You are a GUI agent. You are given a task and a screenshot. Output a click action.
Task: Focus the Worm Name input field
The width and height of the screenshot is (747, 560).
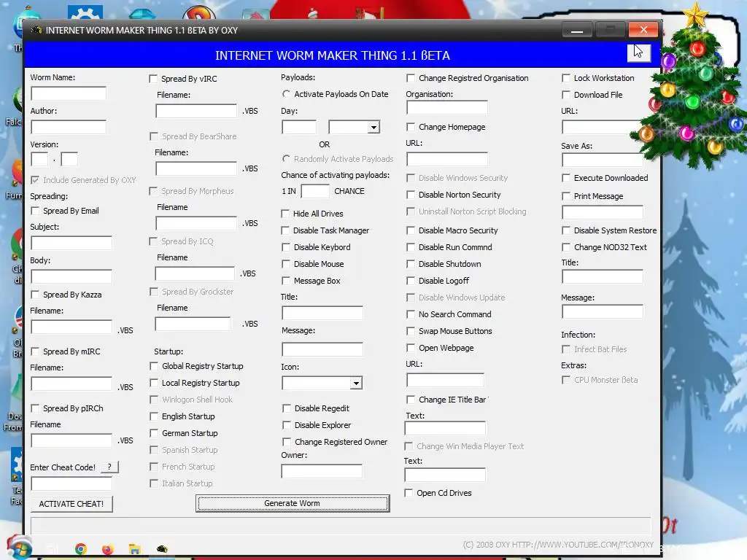tap(69, 93)
